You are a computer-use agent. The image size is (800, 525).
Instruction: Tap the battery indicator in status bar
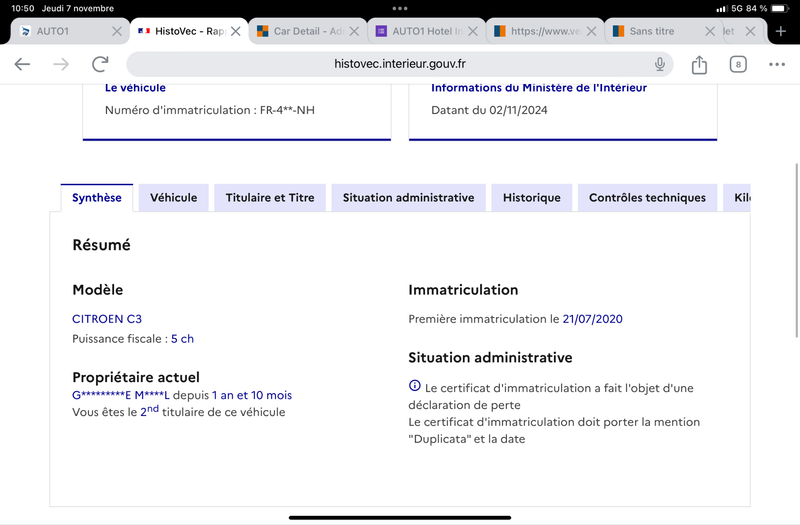(x=780, y=9)
